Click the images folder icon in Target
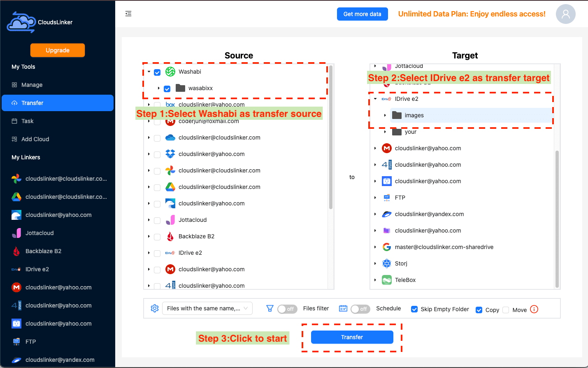 (397, 115)
